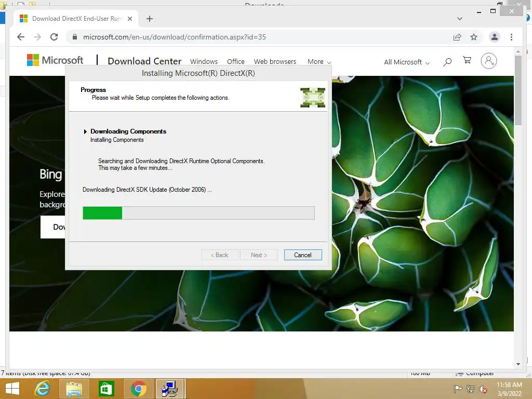532x399 pixels.
Task: Switch to Chrome in taskbar
Action: point(138,389)
